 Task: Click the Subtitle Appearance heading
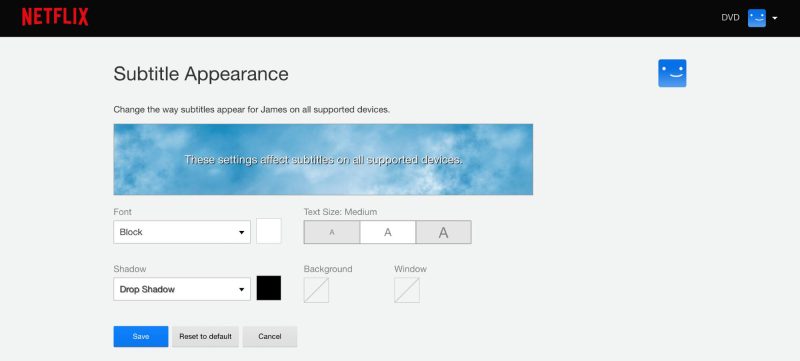click(201, 74)
